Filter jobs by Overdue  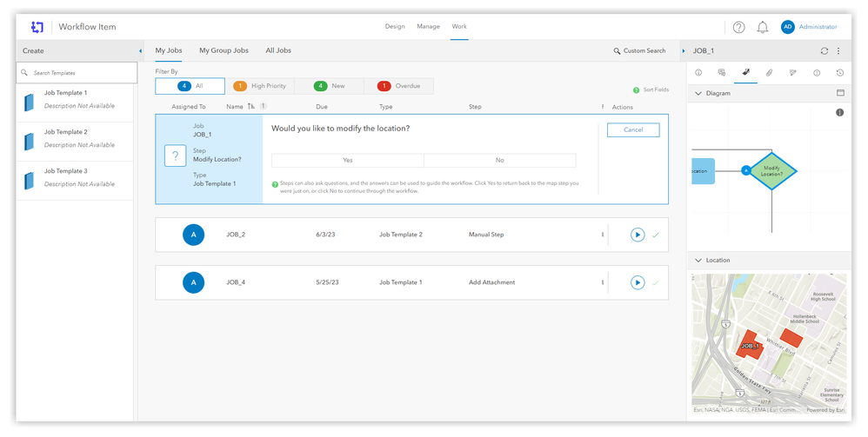tap(398, 86)
